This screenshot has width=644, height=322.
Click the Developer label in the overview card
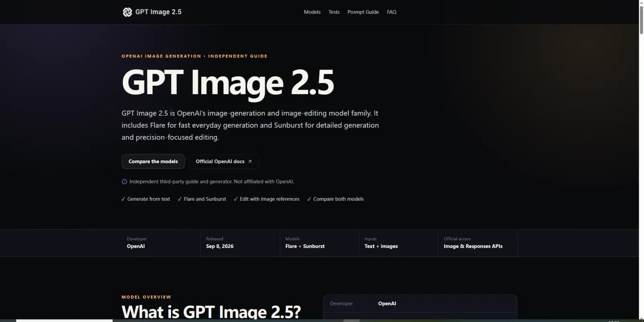point(341,304)
